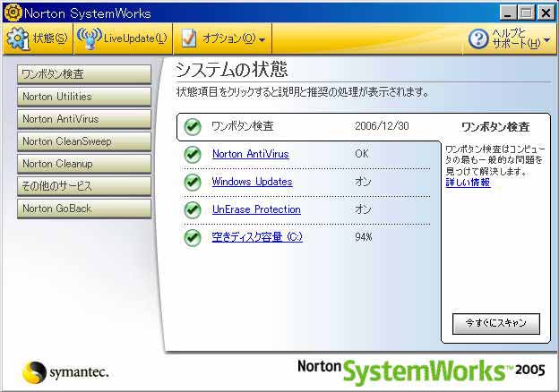Close the Norton SystemWorks window
The height and width of the screenshot is (392, 559).
pos(546,13)
